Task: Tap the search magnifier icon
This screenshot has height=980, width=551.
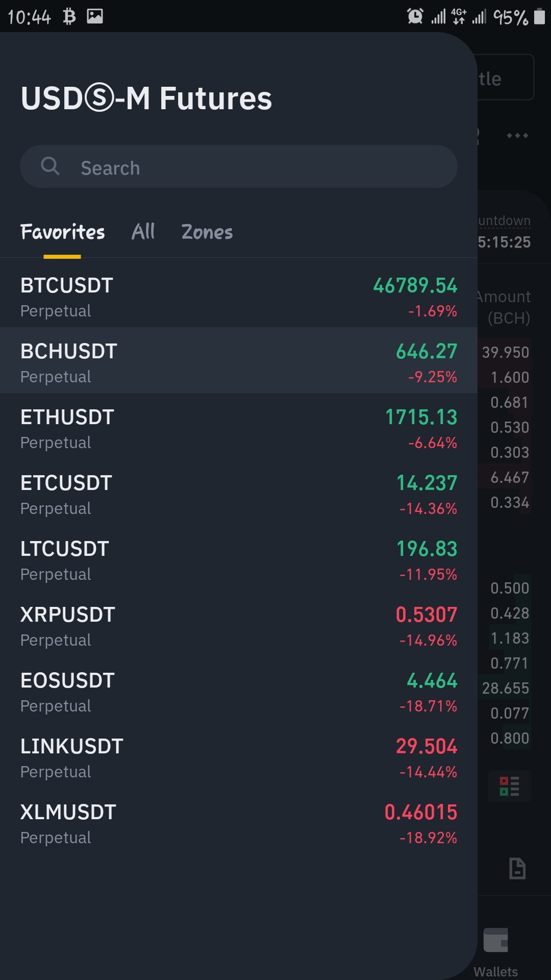Action: (50, 166)
